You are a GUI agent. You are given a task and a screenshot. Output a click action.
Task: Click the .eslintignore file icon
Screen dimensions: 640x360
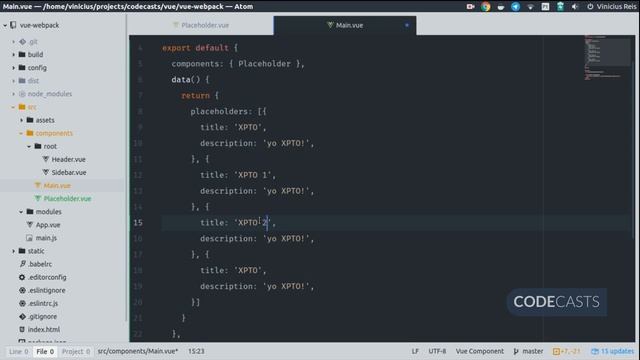pos(22,290)
